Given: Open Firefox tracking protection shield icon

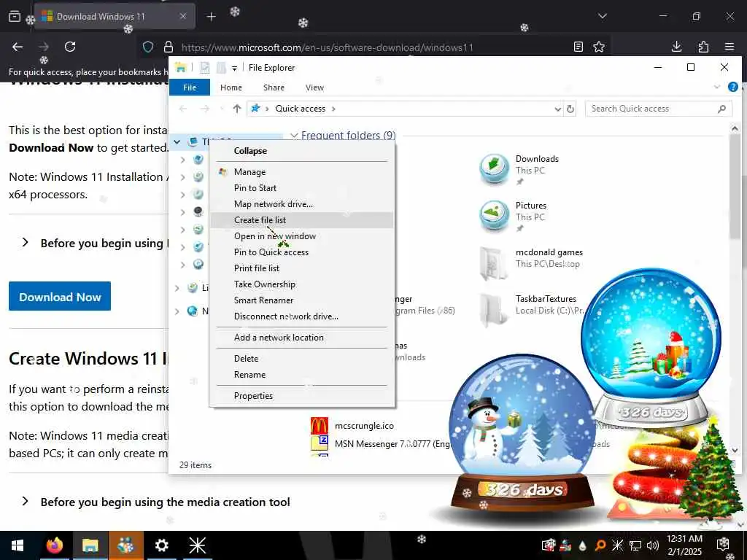Looking at the screenshot, I should pyautogui.click(x=148, y=47).
